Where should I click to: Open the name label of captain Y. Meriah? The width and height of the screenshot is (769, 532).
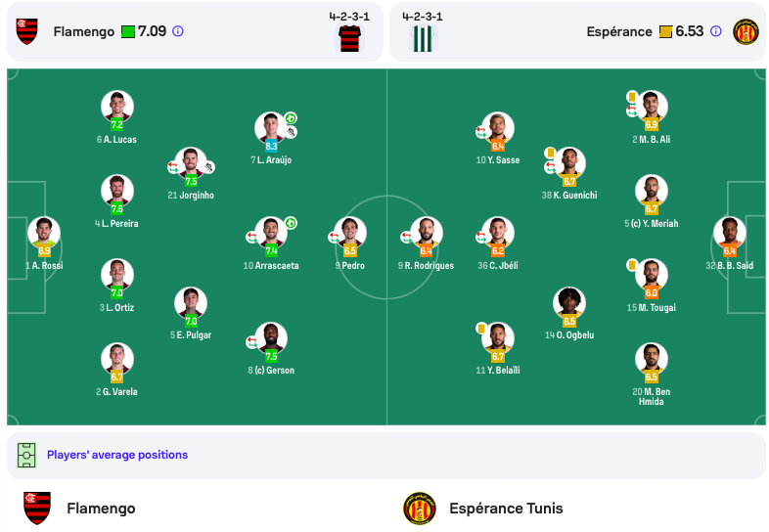coord(652,224)
